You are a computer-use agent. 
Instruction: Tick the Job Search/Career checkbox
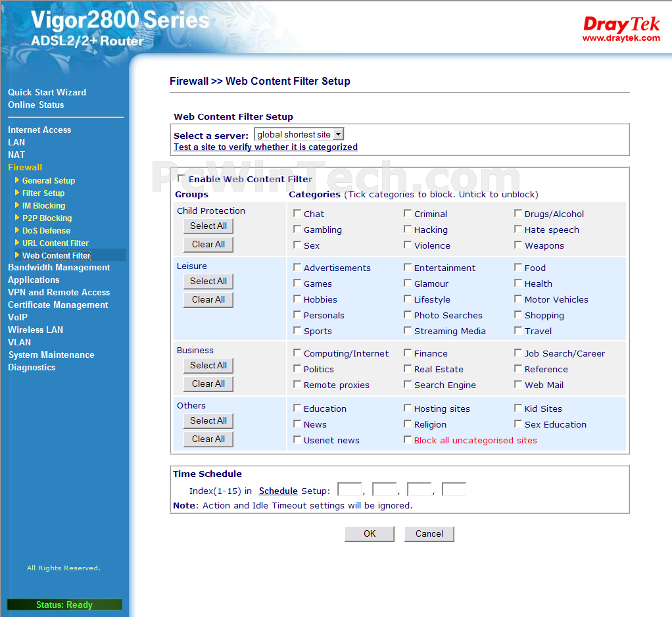[518, 353]
